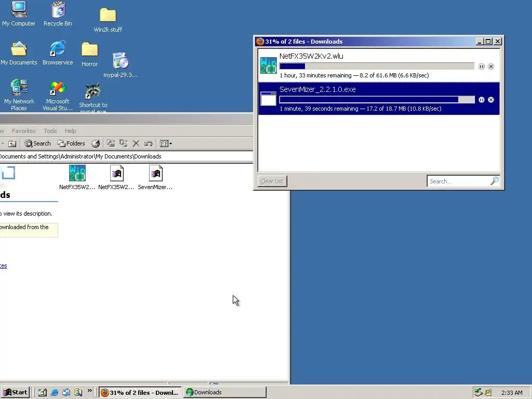Launch Show Desktop from Quick Launch
The height and width of the screenshot is (399, 532).
click(43, 392)
